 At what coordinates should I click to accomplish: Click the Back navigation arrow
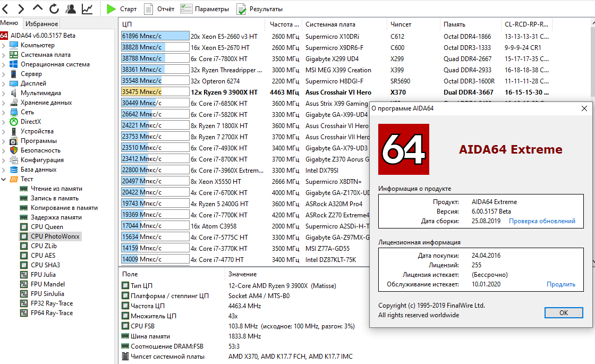click(5, 9)
